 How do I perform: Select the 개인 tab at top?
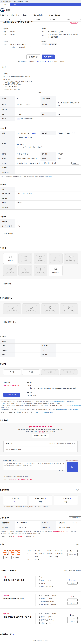click(x=5, y=4)
